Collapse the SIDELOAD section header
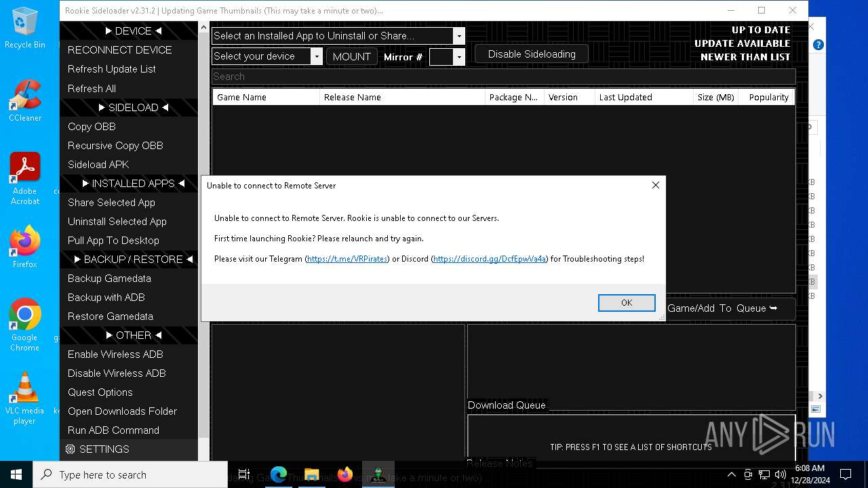Viewport: 868px width, 488px height. click(129, 108)
